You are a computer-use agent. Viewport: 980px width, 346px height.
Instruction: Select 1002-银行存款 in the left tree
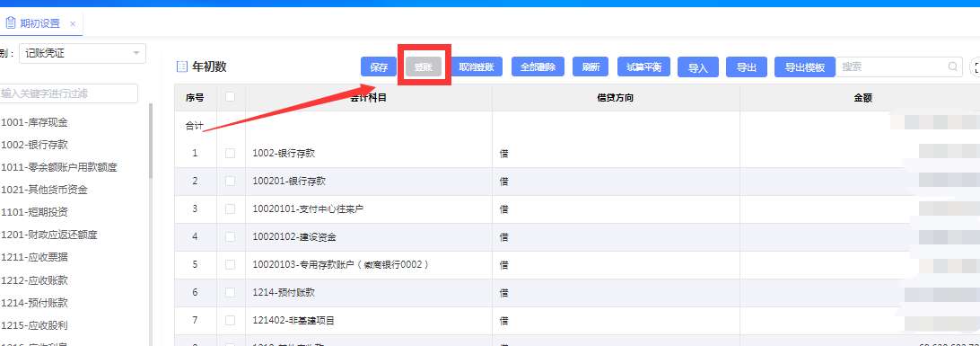click(34, 146)
